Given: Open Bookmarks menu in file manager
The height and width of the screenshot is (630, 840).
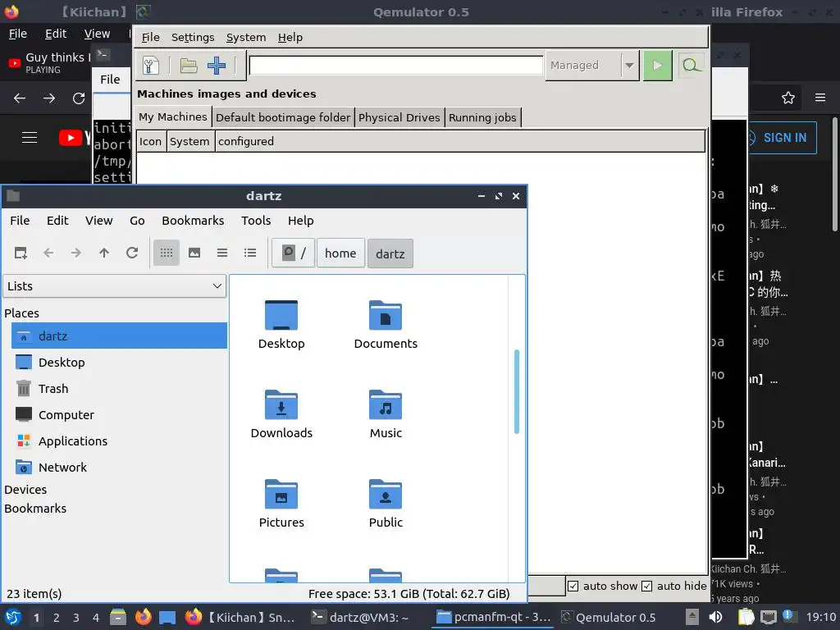Looking at the screenshot, I should click(x=193, y=221).
